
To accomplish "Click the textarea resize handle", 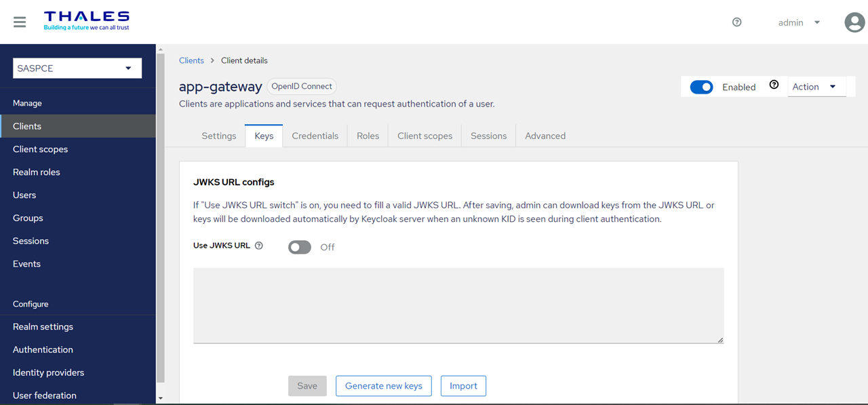I will tap(719, 339).
